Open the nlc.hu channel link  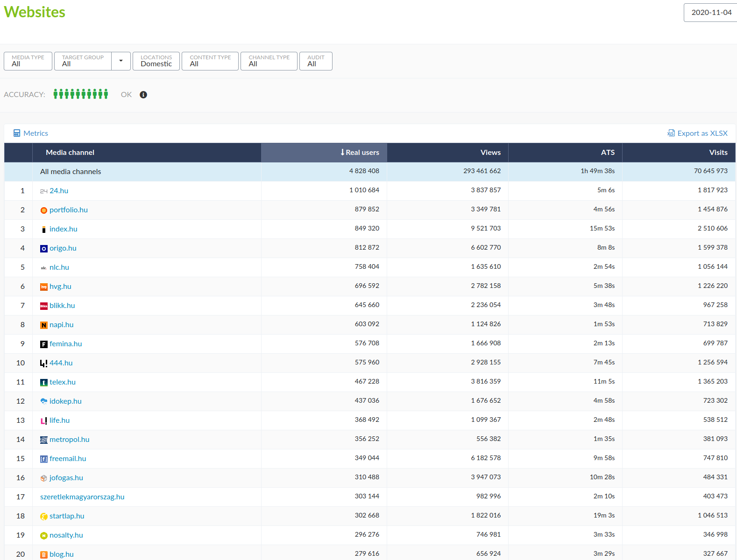click(59, 267)
